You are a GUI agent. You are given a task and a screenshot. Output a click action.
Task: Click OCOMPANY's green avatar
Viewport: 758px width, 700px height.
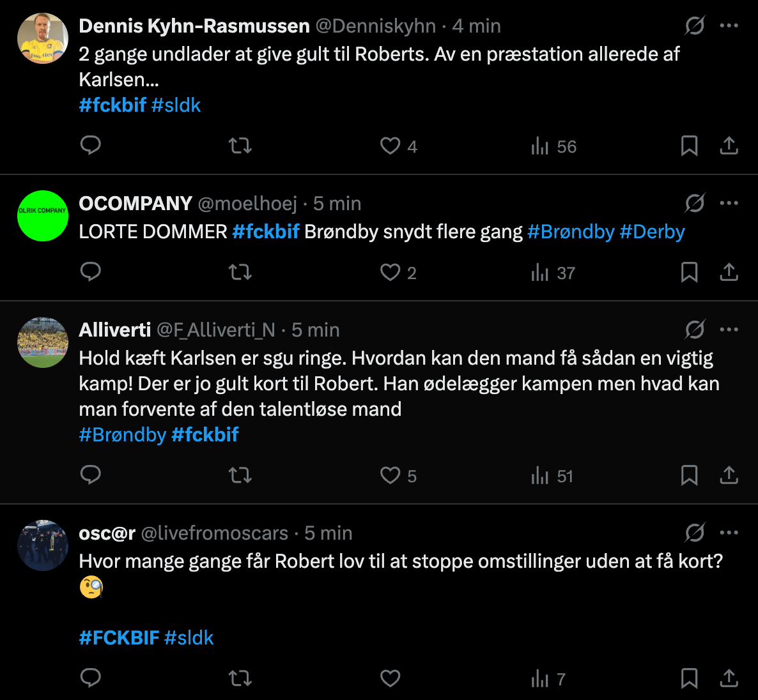tap(43, 216)
